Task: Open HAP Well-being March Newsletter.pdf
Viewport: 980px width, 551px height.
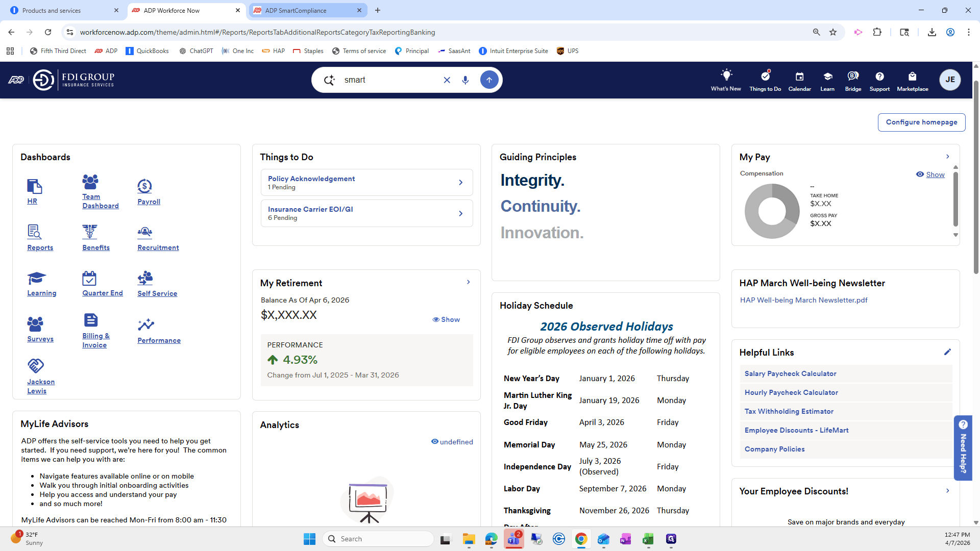Action: pos(803,300)
